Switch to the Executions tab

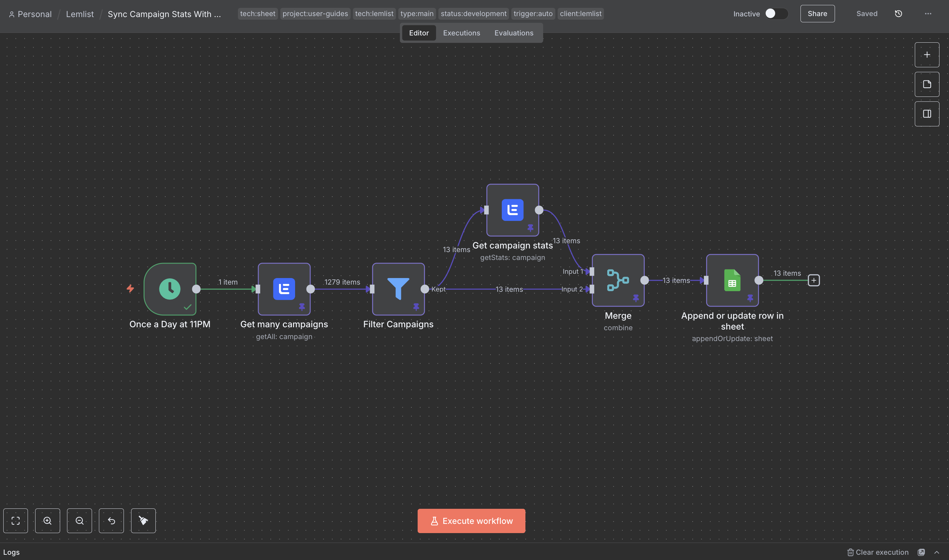461,33
